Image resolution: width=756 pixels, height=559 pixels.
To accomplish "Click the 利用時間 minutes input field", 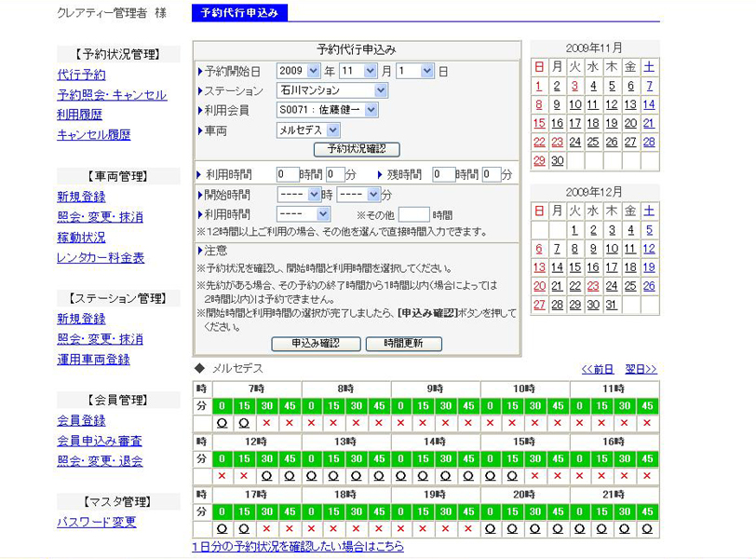I will 335,174.
